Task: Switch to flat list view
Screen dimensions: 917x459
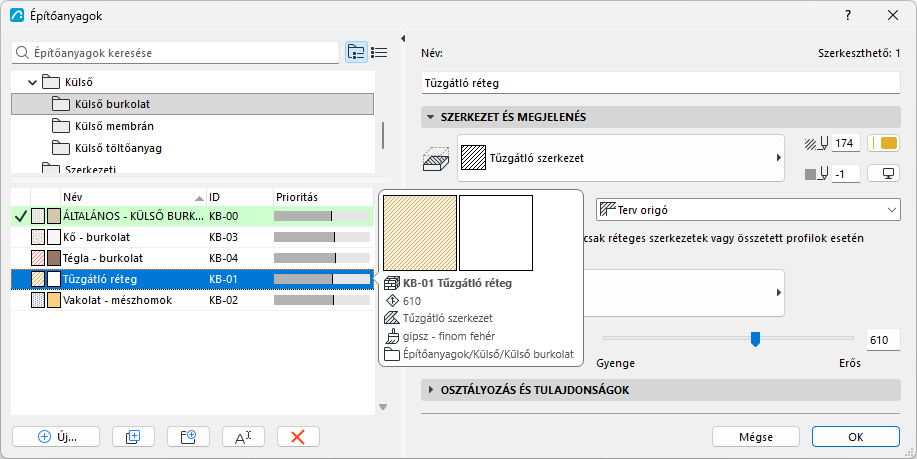Action: click(379, 52)
